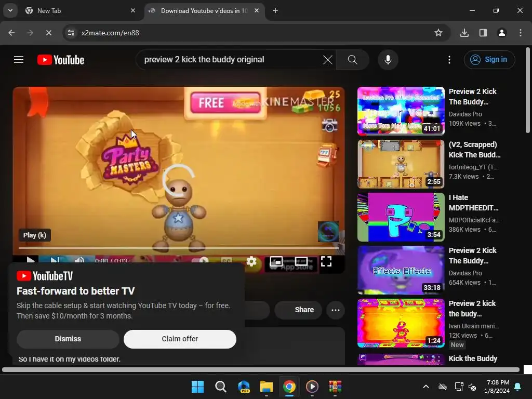Play the video from the player controls
The width and height of the screenshot is (532, 399).
[30, 261]
